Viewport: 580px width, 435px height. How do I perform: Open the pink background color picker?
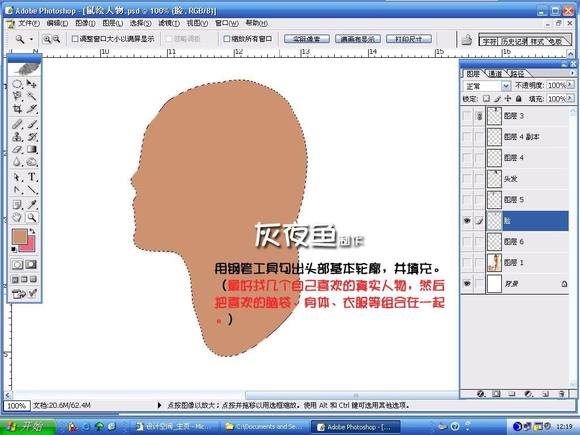pos(30,246)
